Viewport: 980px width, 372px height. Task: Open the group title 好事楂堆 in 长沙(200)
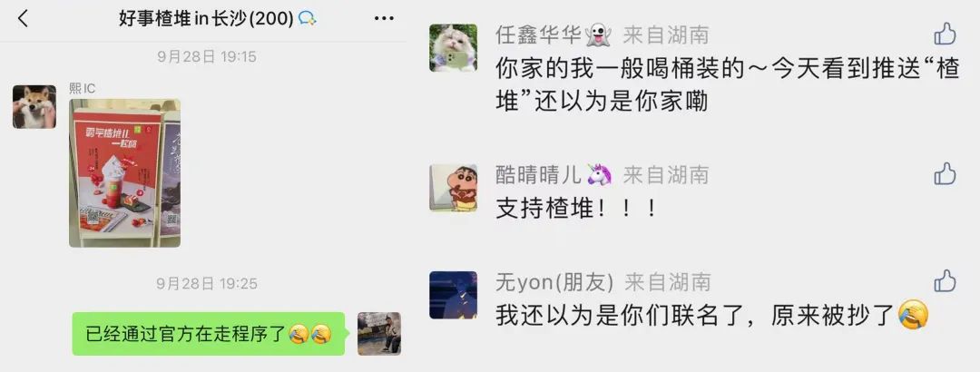click(206, 19)
